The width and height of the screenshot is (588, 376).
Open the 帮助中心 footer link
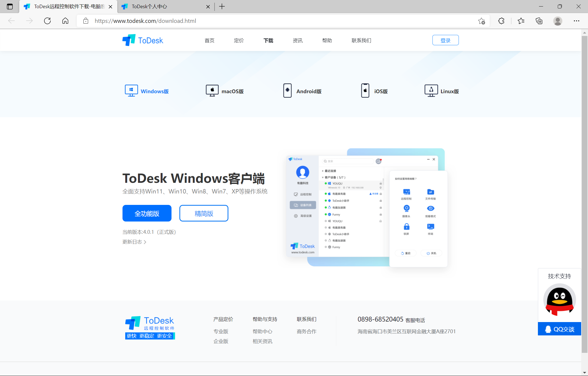coord(262,331)
